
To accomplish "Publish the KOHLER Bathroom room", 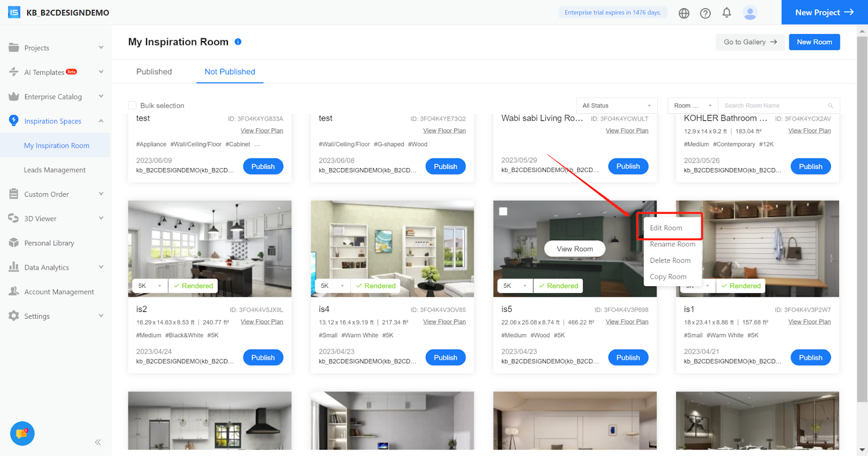I will (x=810, y=166).
